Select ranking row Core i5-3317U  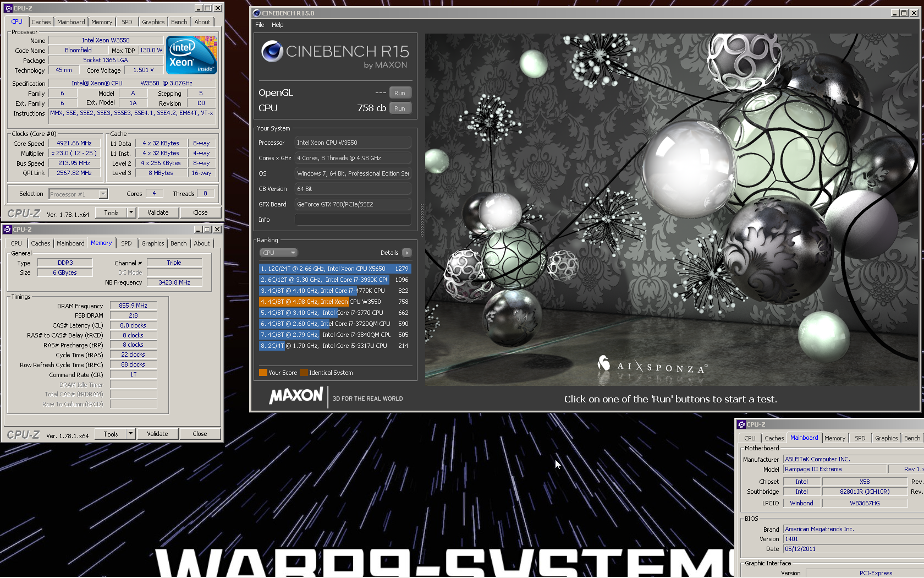335,346
